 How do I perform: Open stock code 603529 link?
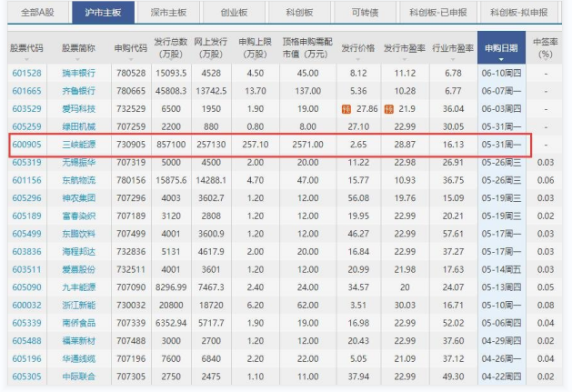pyautogui.click(x=26, y=109)
